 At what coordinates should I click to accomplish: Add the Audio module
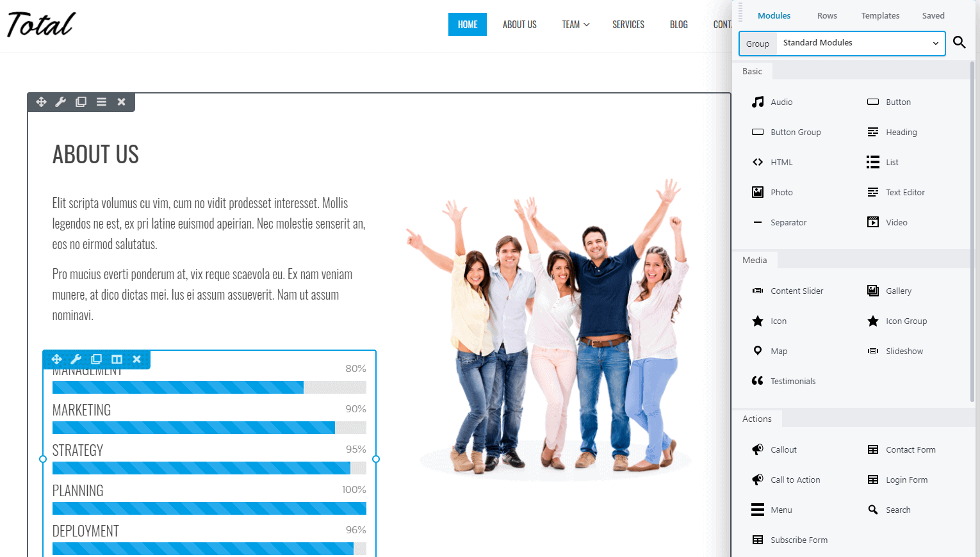772,102
